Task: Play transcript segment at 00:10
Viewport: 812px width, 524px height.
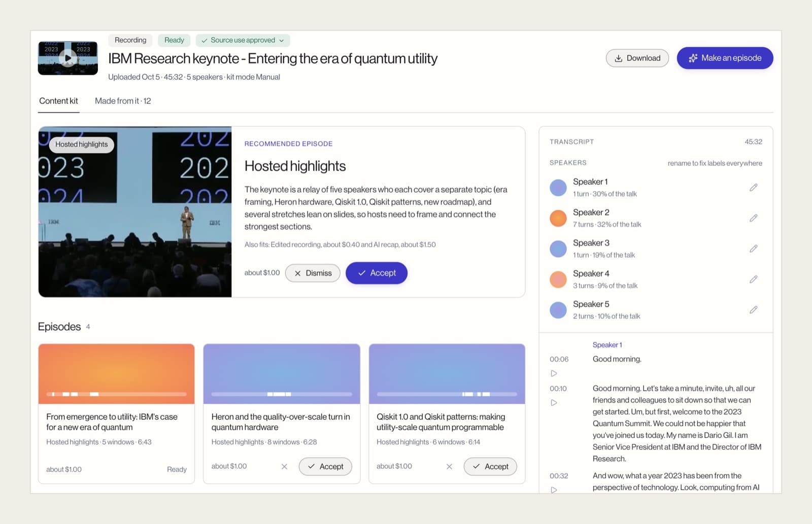Action: click(554, 403)
